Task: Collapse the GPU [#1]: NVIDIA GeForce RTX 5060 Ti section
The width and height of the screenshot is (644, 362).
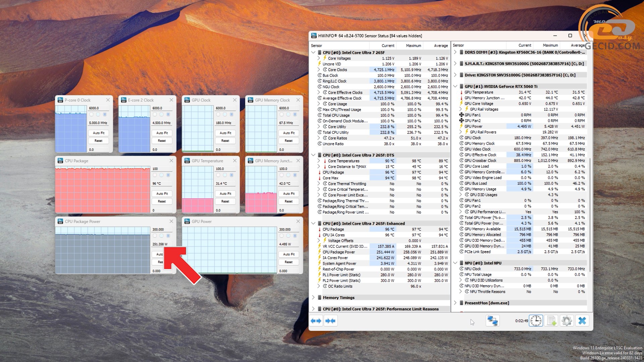Action: [x=455, y=86]
